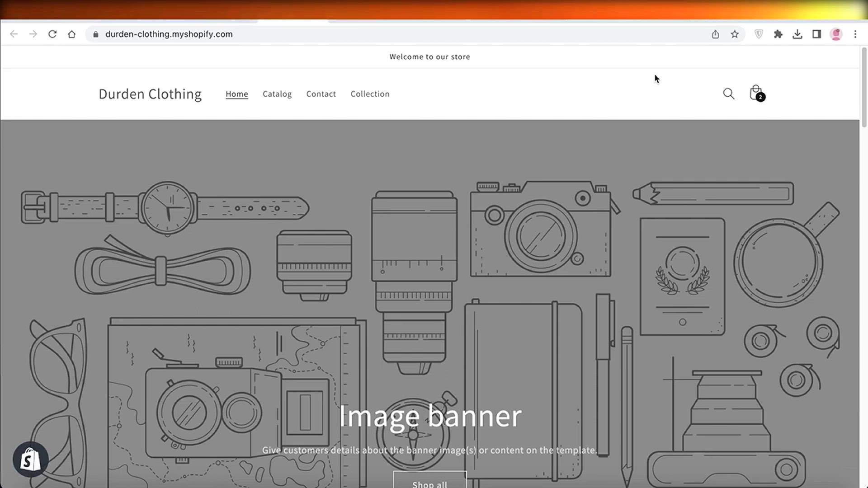Toggle the browser side panel icon
868x488 pixels.
pos(816,34)
